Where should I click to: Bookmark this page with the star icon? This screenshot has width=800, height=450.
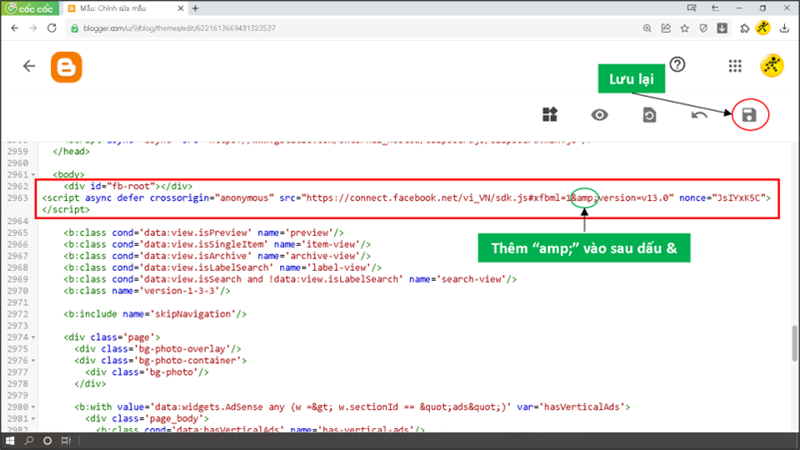pyautogui.click(x=685, y=28)
